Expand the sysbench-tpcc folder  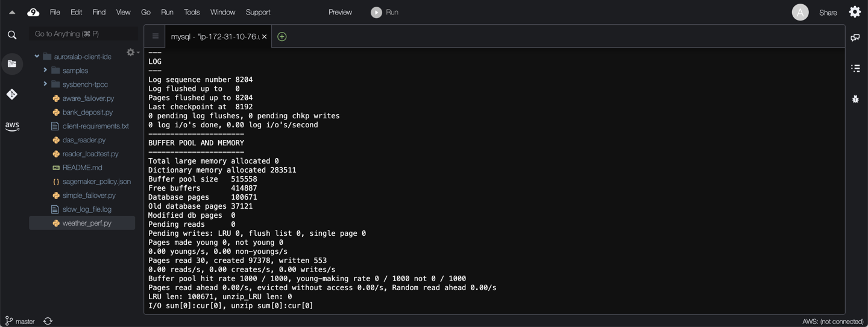[x=45, y=84]
